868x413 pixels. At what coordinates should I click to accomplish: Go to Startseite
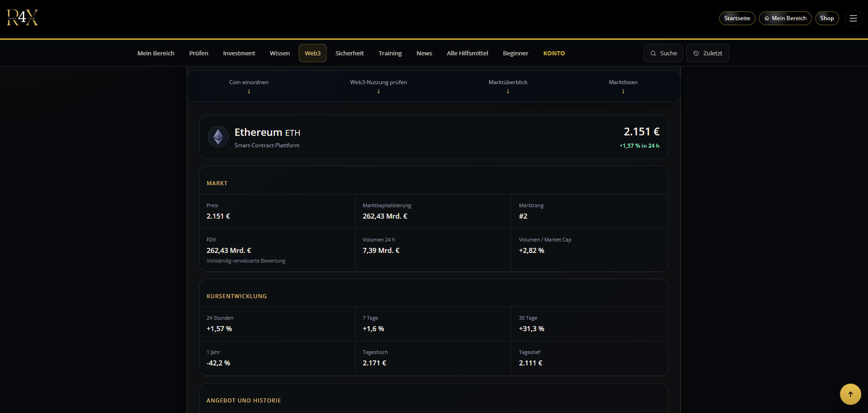coord(737,18)
